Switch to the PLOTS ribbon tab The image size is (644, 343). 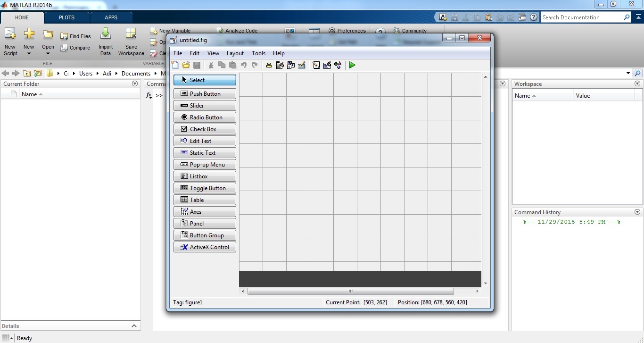(x=66, y=17)
